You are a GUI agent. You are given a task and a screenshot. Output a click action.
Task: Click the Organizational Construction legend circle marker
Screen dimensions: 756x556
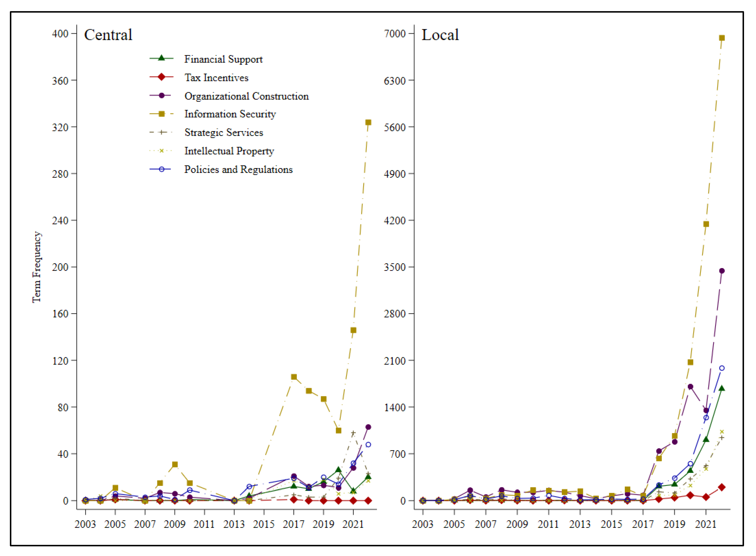(162, 96)
